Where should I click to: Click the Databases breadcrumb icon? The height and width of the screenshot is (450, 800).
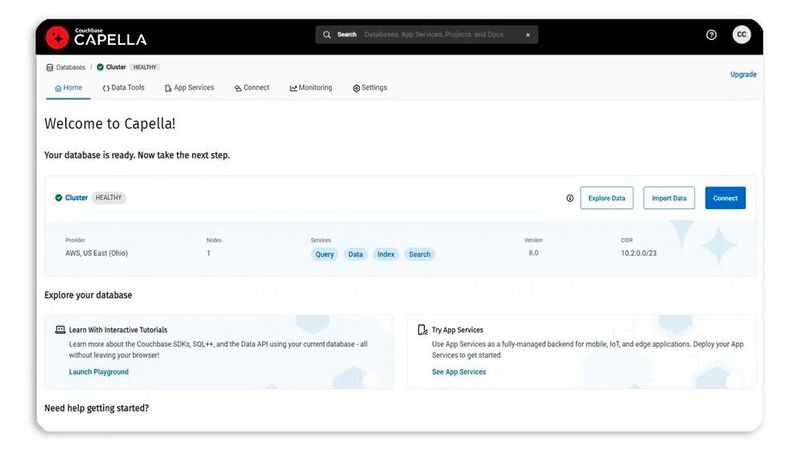pyautogui.click(x=49, y=67)
